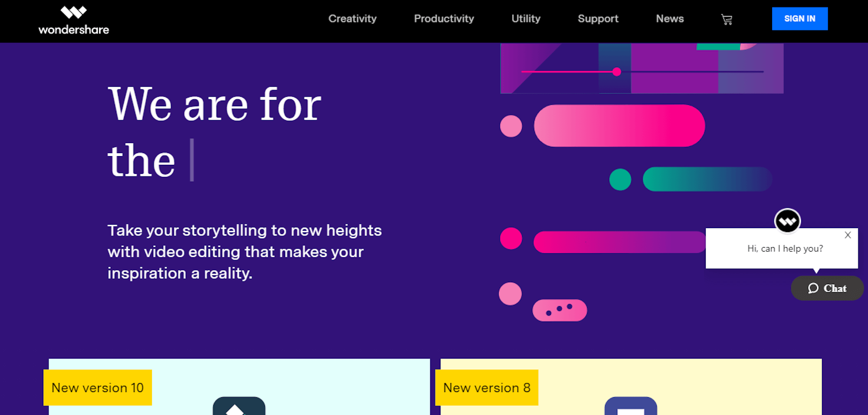
Task: Close the 'Hi, can I help you?' popup
Action: pyautogui.click(x=848, y=235)
